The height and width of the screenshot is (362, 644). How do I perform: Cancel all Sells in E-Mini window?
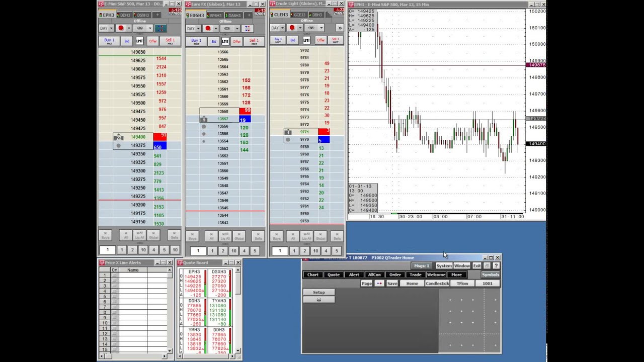[174, 235]
